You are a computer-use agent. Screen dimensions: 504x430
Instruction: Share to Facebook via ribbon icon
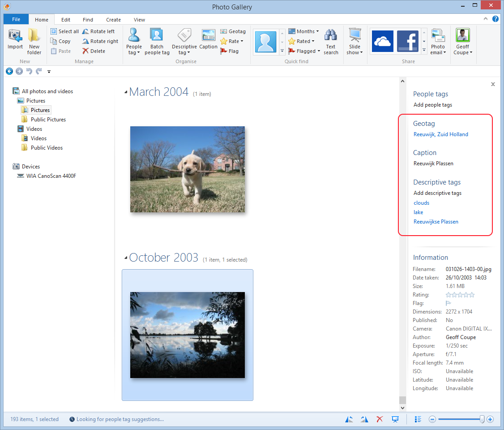point(407,41)
